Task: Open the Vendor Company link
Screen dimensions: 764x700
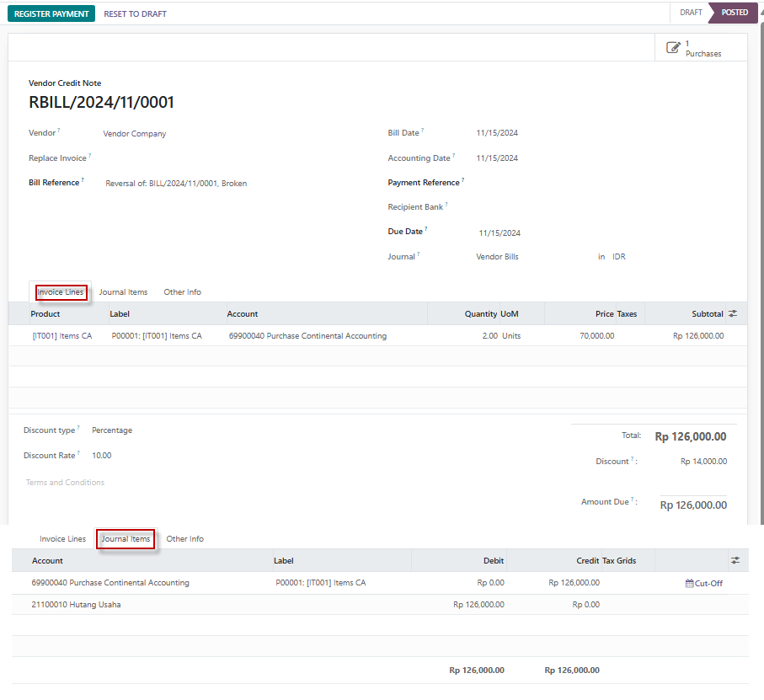Action: click(x=135, y=134)
